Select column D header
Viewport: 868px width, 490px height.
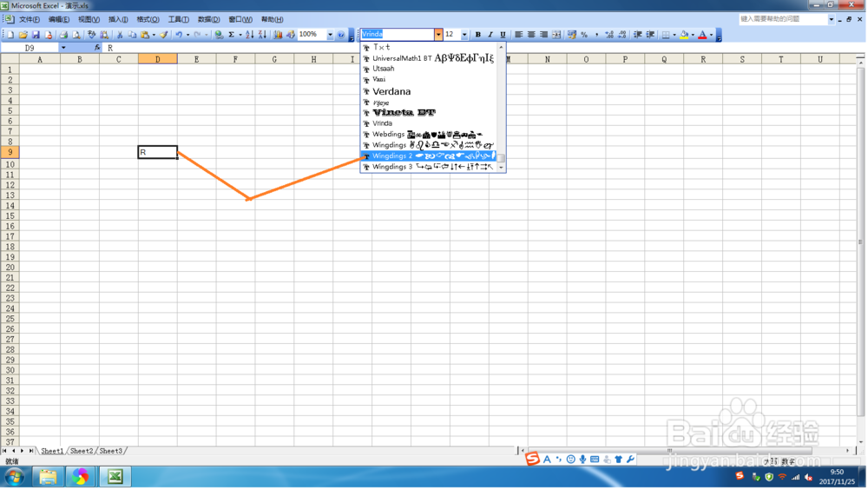[x=158, y=59]
